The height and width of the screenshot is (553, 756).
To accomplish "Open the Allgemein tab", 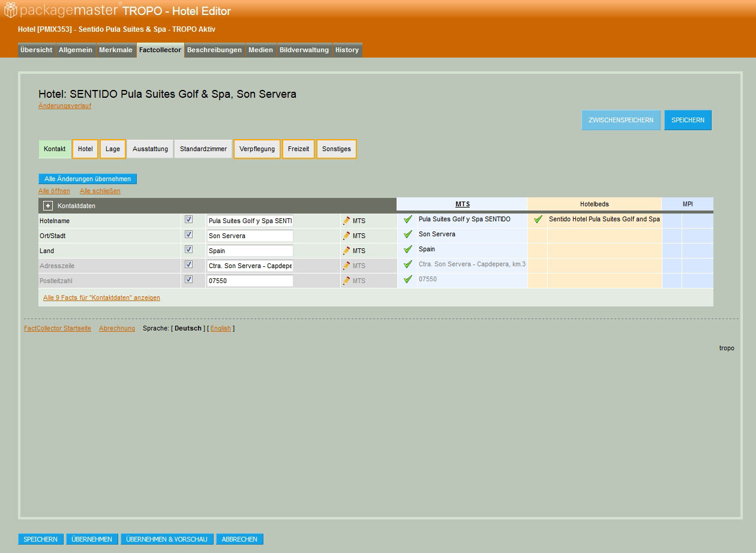I will pos(76,50).
